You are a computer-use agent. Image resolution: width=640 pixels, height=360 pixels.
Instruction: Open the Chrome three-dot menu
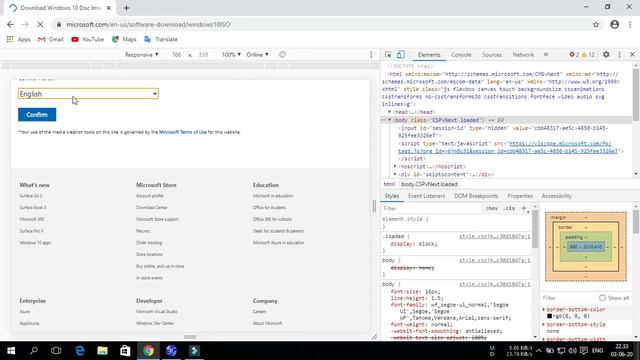(x=630, y=24)
